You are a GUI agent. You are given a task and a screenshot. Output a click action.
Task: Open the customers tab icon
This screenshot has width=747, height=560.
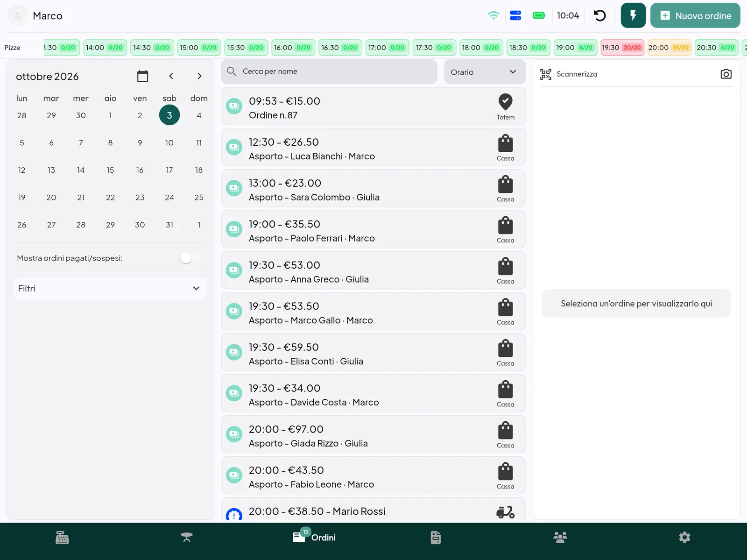(x=560, y=537)
